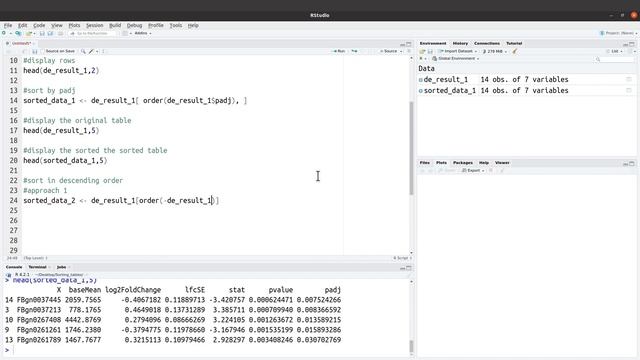The image size is (640, 360).
Task: Open the Jobs tab
Action: (61, 267)
